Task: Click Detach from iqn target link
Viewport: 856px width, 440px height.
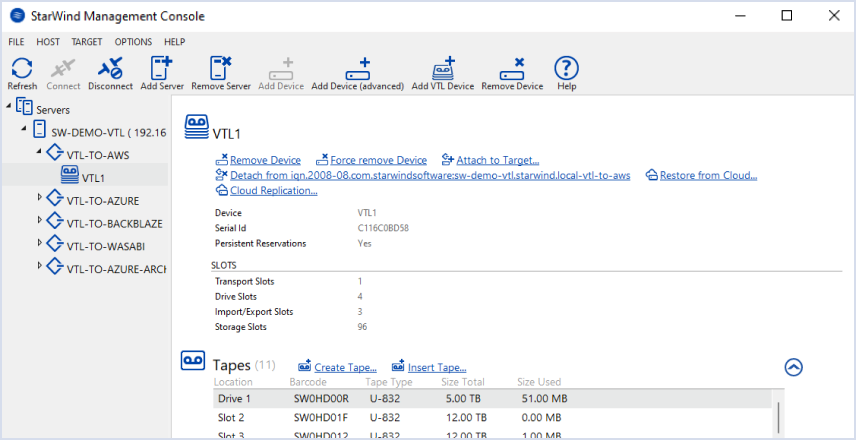Action: (430, 175)
